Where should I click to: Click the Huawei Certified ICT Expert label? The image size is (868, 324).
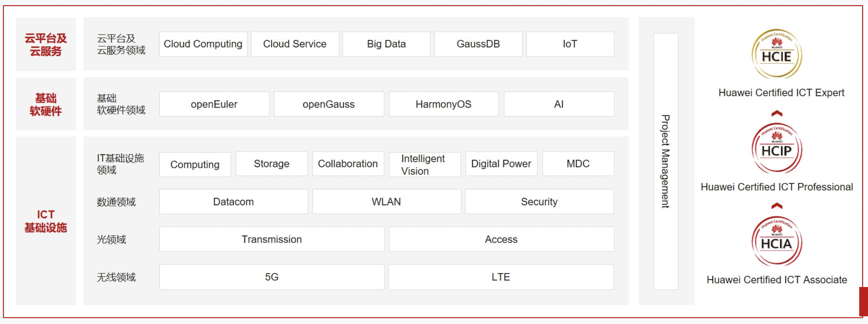click(x=781, y=93)
